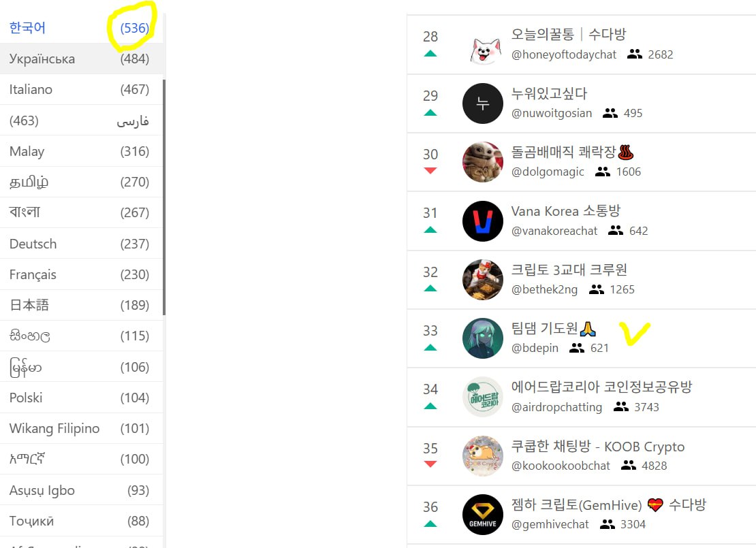Click the members icon next to 4828
Viewport: 756px width, 548px height.
[x=628, y=465]
